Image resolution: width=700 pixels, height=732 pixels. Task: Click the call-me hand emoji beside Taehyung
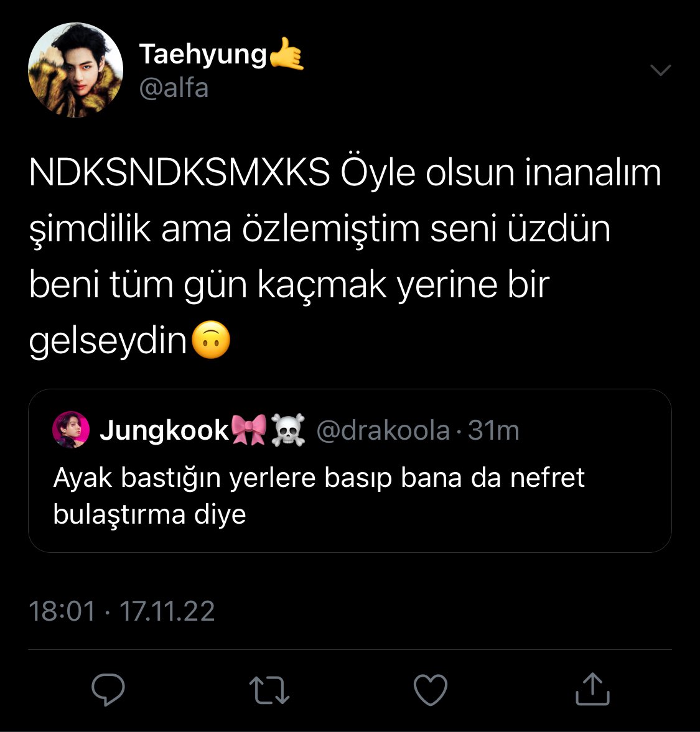click(286, 53)
